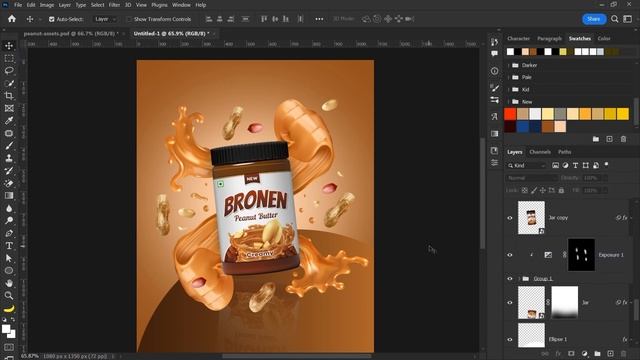The width and height of the screenshot is (640, 360).
Task: Create new adjustment layer icon
Action: (x=584, y=353)
